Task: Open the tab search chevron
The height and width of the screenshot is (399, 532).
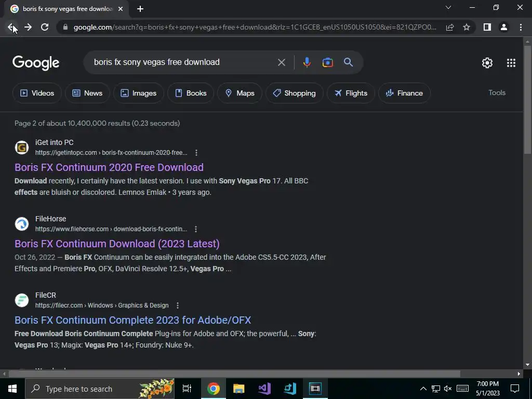Action: (448, 7)
